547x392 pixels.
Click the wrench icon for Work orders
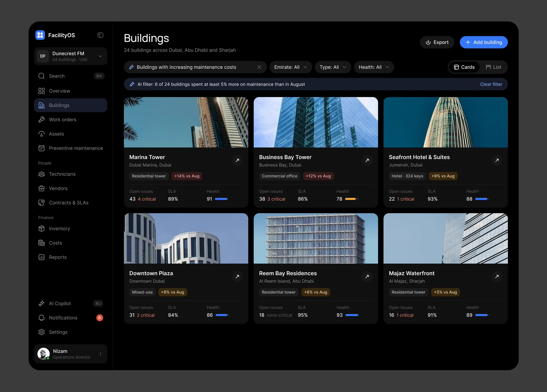click(x=41, y=119)
